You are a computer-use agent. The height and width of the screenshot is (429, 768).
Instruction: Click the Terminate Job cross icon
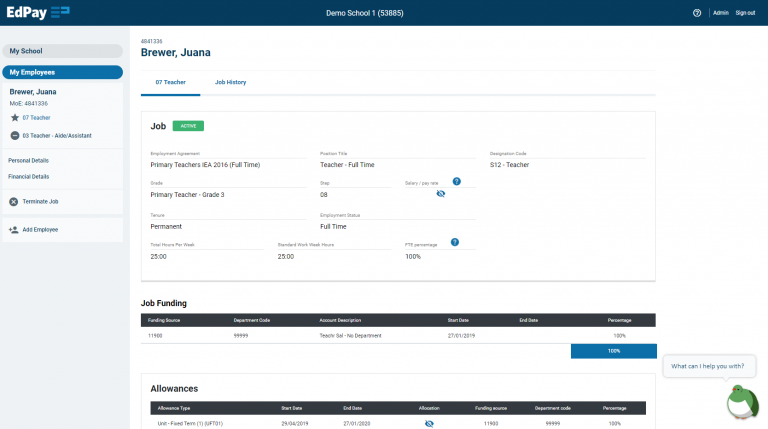14,202
